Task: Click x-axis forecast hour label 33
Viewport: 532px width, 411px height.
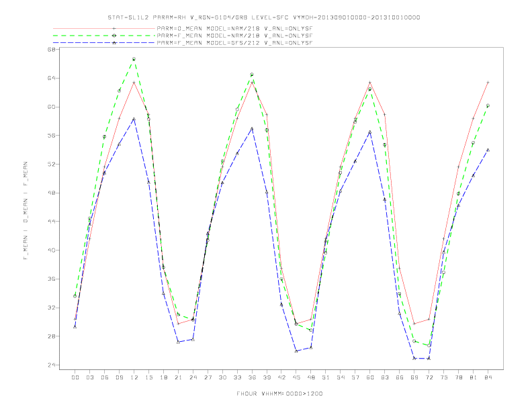Action: (237, 377)
